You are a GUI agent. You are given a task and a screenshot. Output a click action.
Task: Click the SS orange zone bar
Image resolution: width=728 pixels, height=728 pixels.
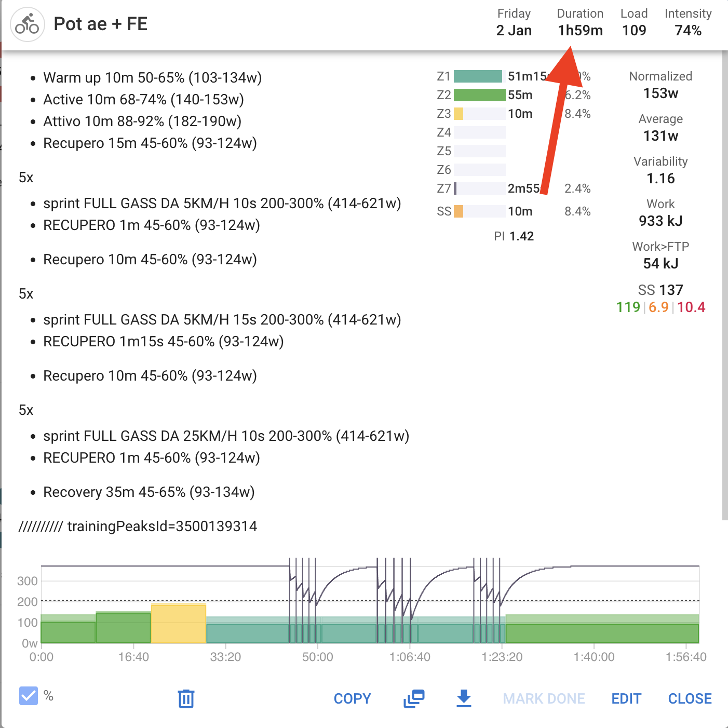point(459,211)
